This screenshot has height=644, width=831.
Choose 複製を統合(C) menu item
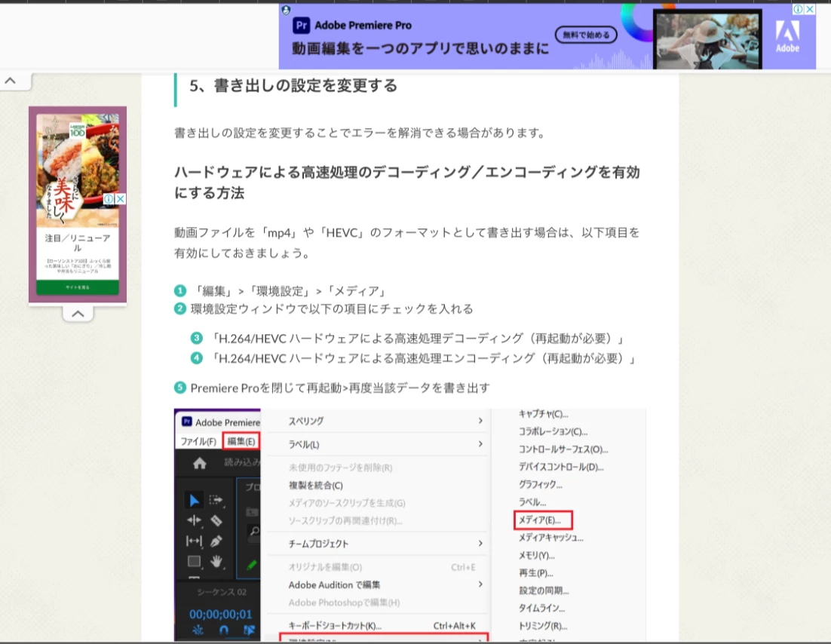coord(315,485)
